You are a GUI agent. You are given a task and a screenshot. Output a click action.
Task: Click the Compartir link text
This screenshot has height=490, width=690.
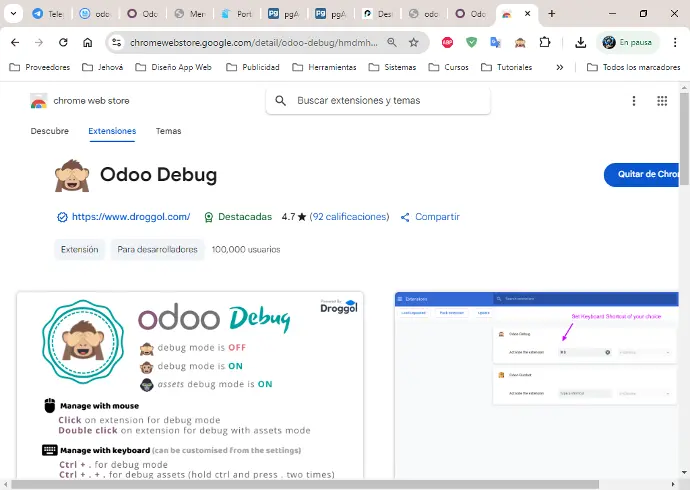coord(437,217)
